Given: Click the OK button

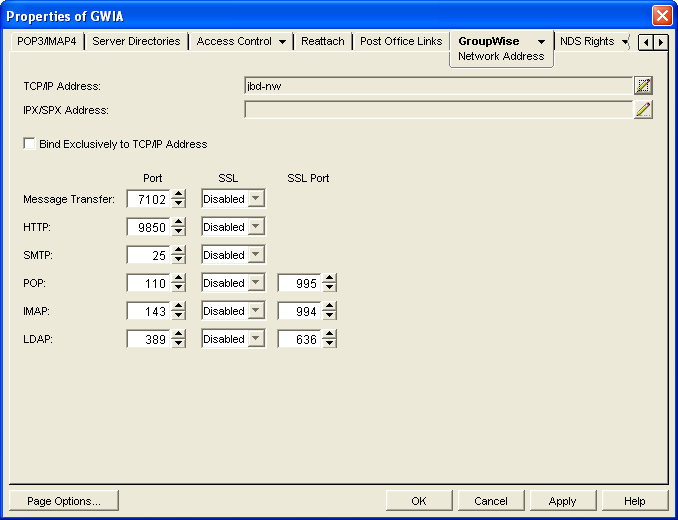Looking at the screenshot, I should coord(419,501).
